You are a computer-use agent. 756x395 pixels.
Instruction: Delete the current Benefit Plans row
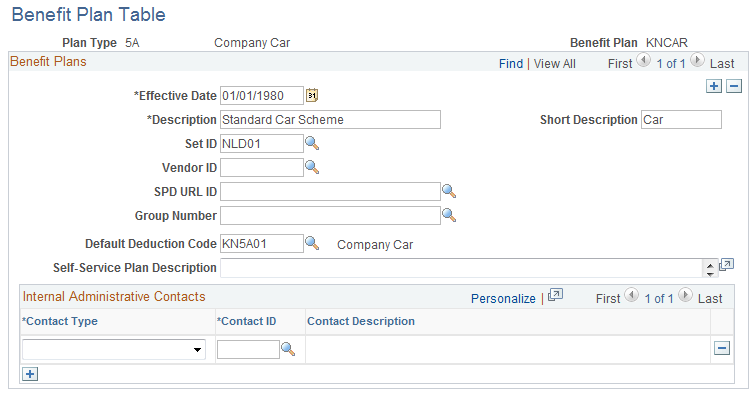pos(734,86)
